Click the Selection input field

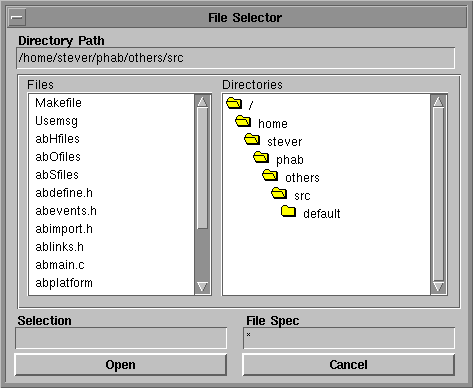(121, 338)
